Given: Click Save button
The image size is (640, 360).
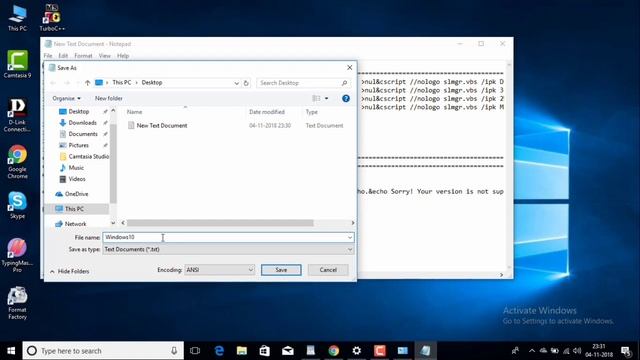Looking at the screenshot, I should pyautogui.click(x=281, y=270).
